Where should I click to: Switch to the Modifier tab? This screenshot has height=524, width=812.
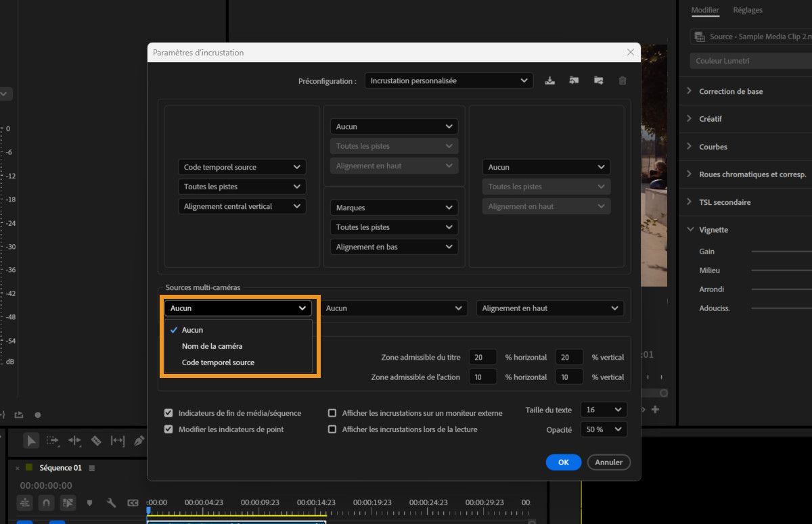click(705, 10)
